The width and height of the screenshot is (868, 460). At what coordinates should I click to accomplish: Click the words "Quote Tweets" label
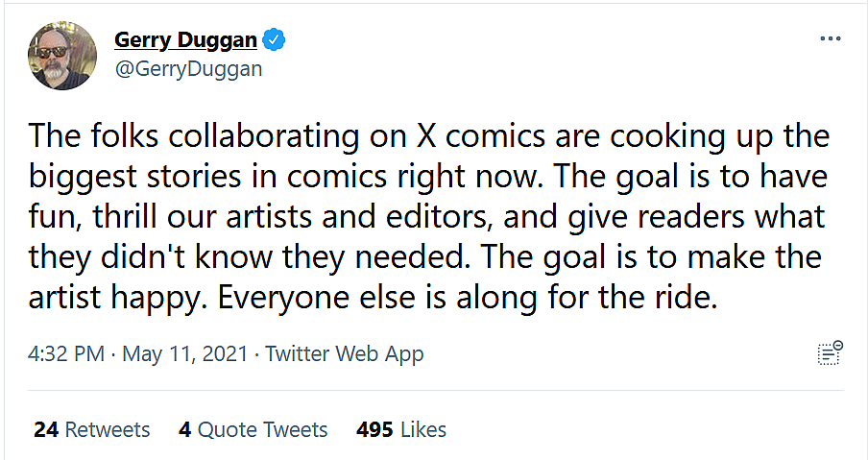[x=262, y=429]
